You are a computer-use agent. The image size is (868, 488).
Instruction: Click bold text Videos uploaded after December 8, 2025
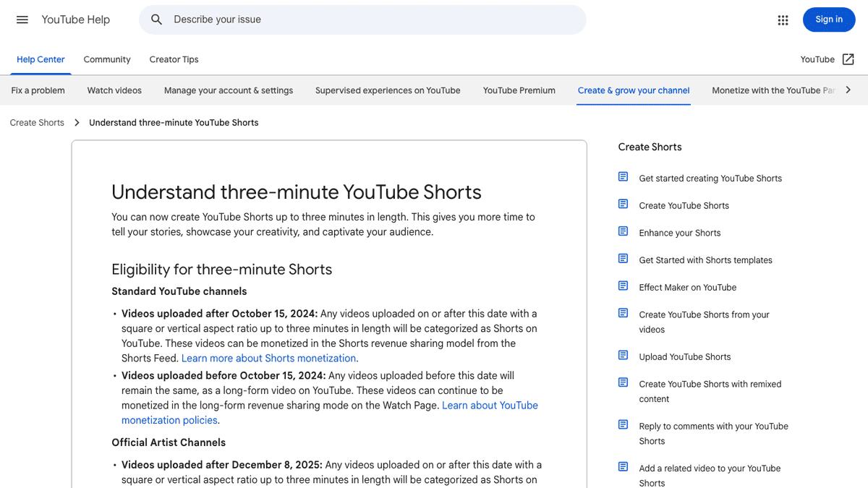point(222,465)
